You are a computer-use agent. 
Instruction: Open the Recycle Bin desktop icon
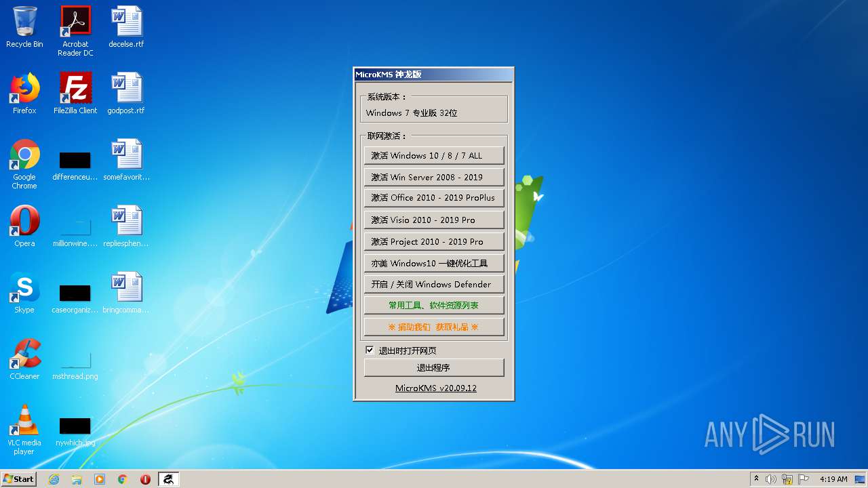pos(24,27)
